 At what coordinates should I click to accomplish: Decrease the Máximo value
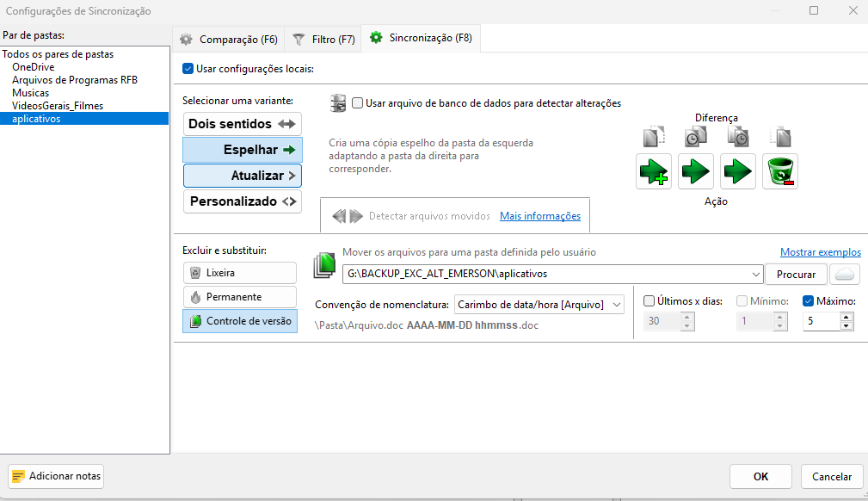[846, 325]
